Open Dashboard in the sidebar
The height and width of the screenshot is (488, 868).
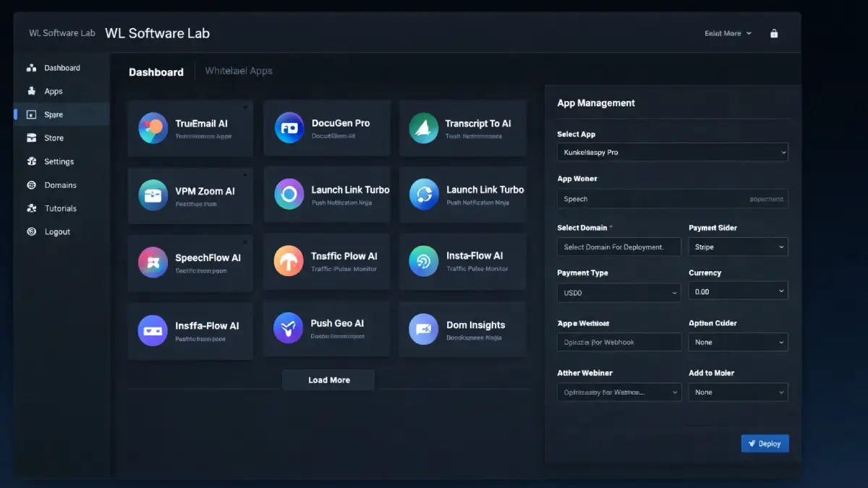tap(61, 68)
